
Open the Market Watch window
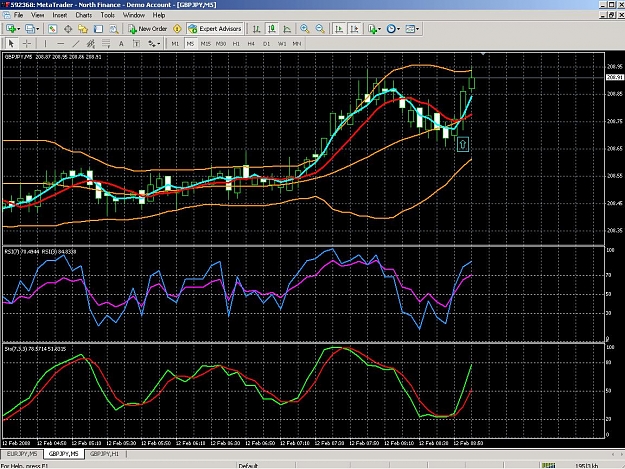pos(52,29)
